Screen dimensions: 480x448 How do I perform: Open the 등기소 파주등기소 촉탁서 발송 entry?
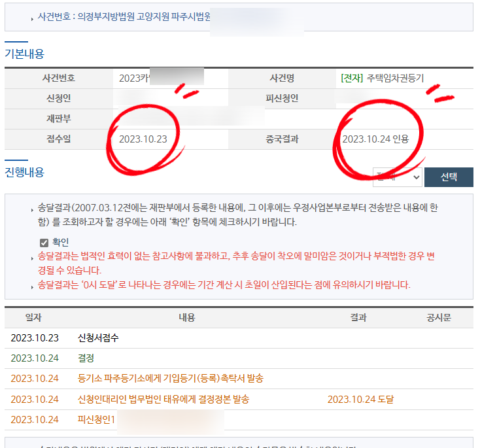pyautogui.click(x=170, y=379)
